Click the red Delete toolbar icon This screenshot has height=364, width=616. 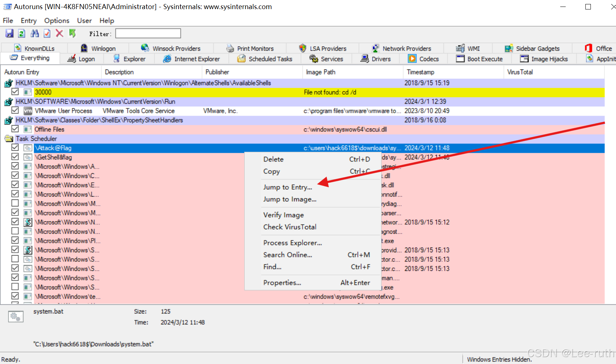point(59,33)
